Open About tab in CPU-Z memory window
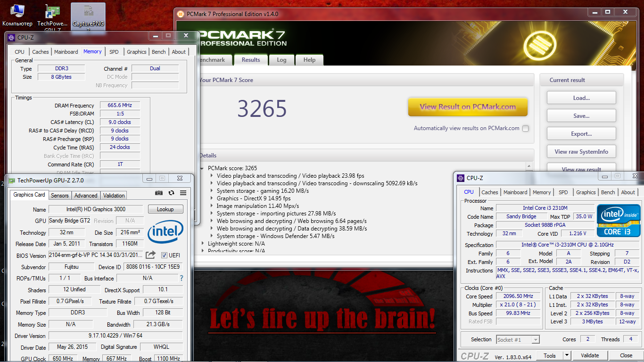Image resolution: width=644 pixels, height=362 pixels. tap(179, 52)
